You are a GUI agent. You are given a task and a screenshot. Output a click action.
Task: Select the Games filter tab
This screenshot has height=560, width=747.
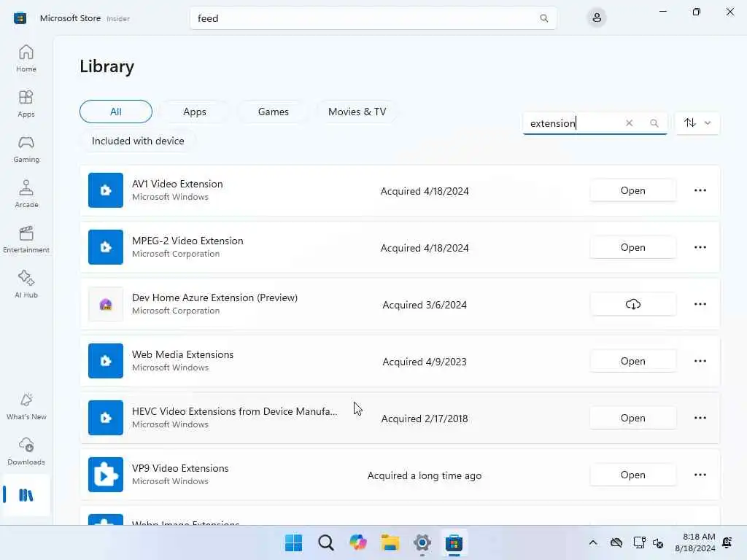coord(273,112)
